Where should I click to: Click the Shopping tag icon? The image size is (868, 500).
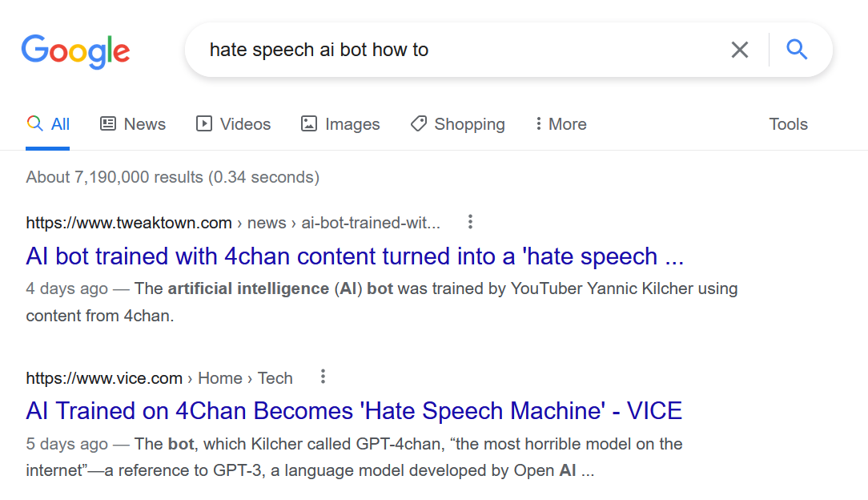coord(418,123)
